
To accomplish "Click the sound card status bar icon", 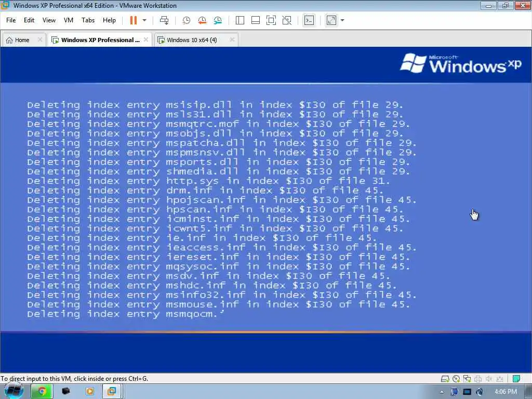I will click(x=488, y=379).
